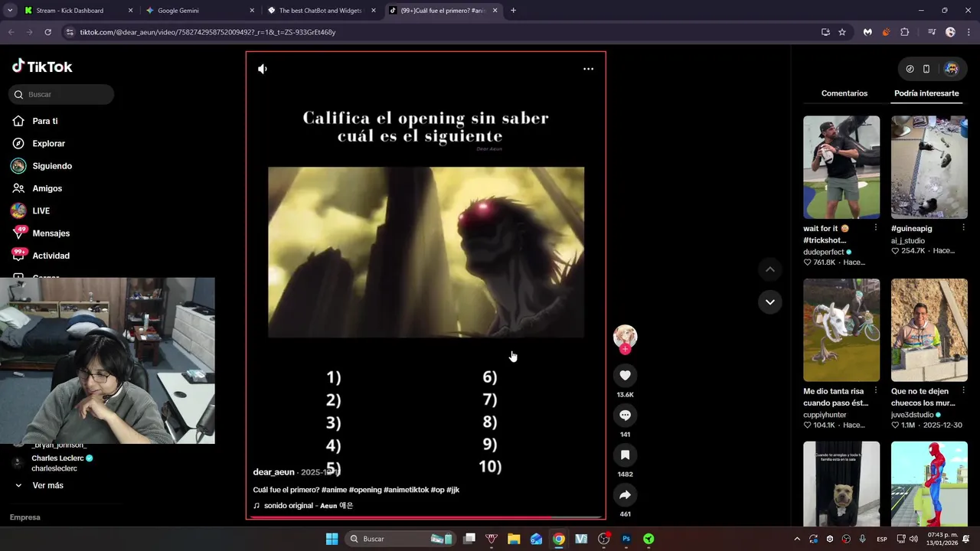Switch to Google Gemini tab

click(199, 11)
